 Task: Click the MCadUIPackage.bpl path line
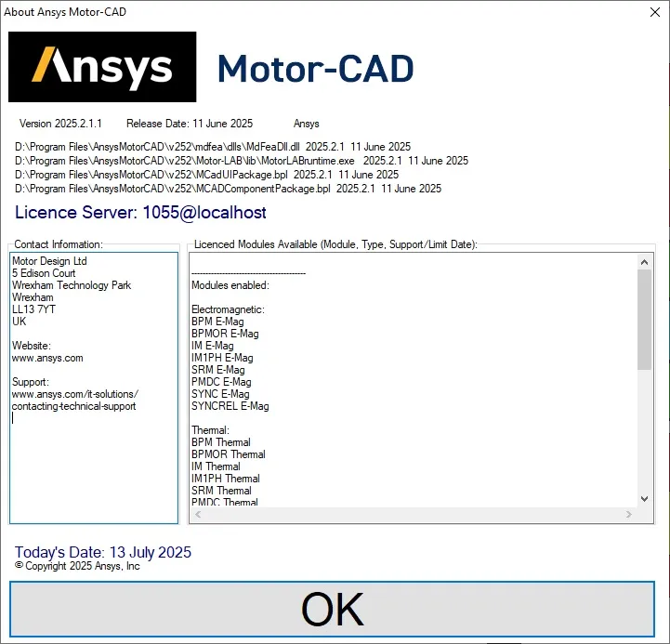coord(206,175)
